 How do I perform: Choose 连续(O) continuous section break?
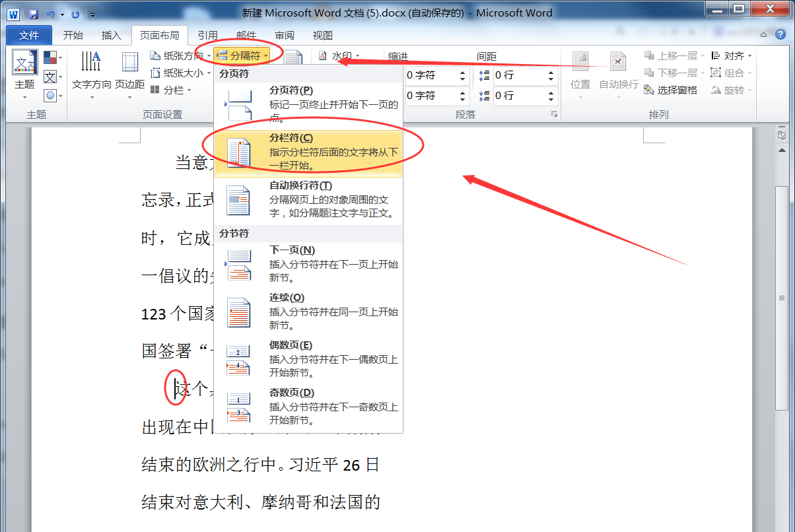(308, 312)
